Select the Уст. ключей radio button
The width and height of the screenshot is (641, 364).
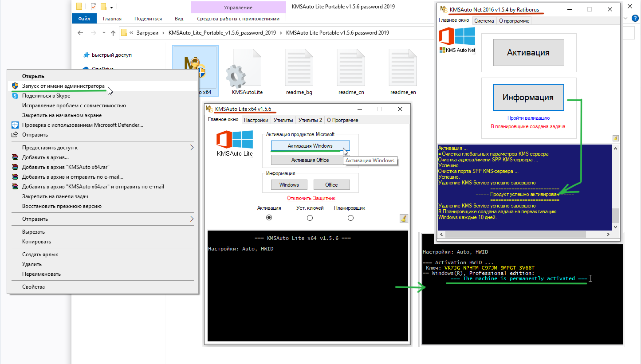[x=310, y=218]
